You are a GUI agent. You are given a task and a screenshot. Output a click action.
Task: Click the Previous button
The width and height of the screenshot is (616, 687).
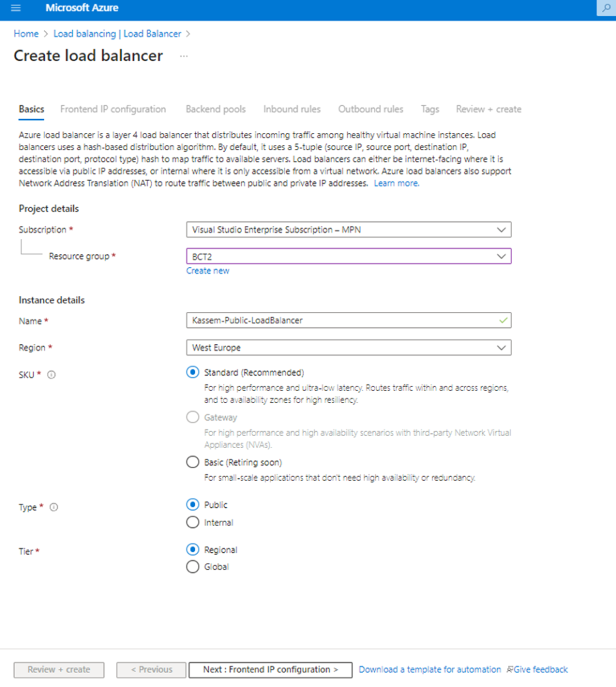(151, 670)
